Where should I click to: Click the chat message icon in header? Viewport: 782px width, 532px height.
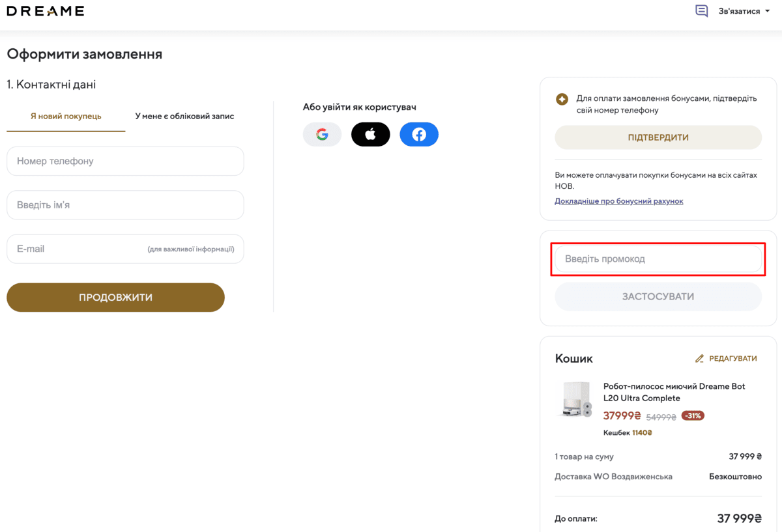pos(701,11)
